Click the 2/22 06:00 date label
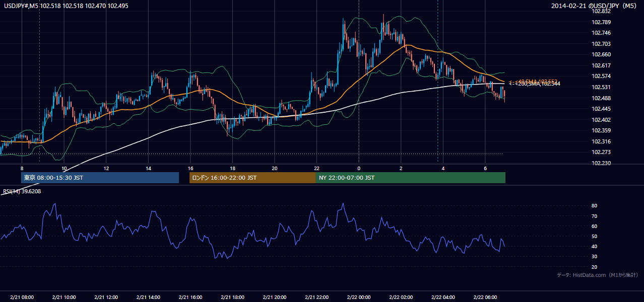Screen dimensions: 644x302 (485, 297)
